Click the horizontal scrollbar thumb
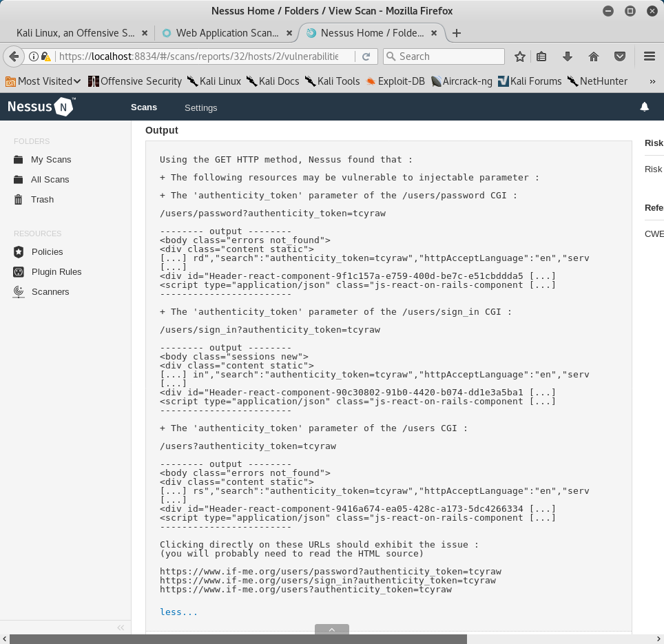 click(238, 639)
